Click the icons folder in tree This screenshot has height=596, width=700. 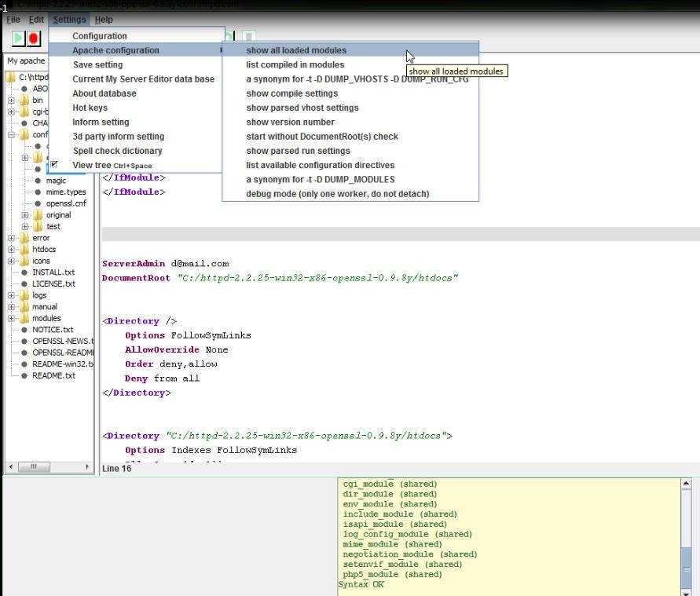tap(40, 261)
